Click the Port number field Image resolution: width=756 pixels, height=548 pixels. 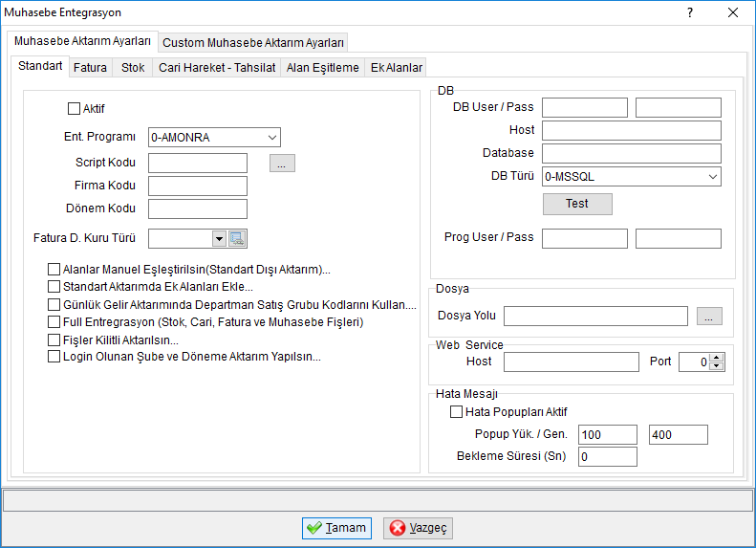point(694,362)
